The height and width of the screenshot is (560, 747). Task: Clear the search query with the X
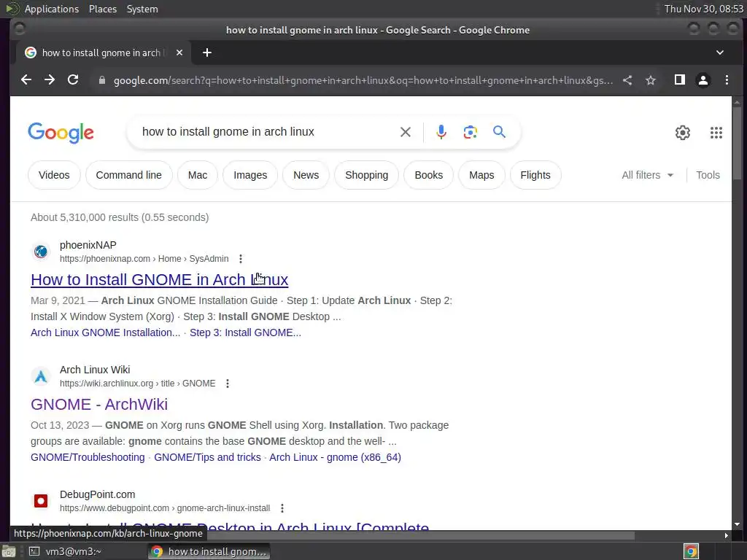pyautogui.click(x=406, y=132)
